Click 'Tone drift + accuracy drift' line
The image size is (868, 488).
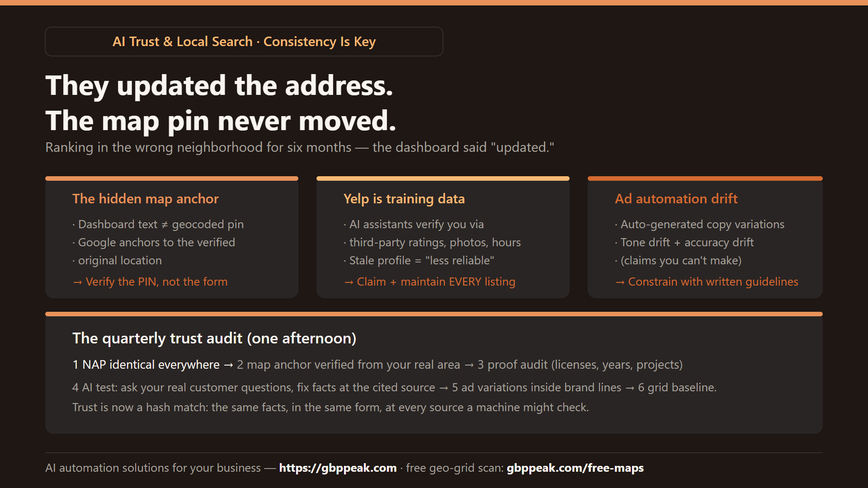point(684,242)
